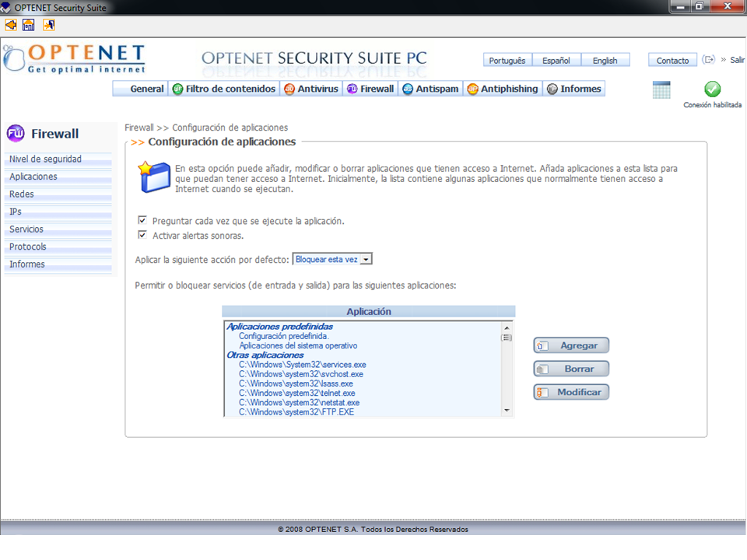Open the Antivirus tab

311,89
